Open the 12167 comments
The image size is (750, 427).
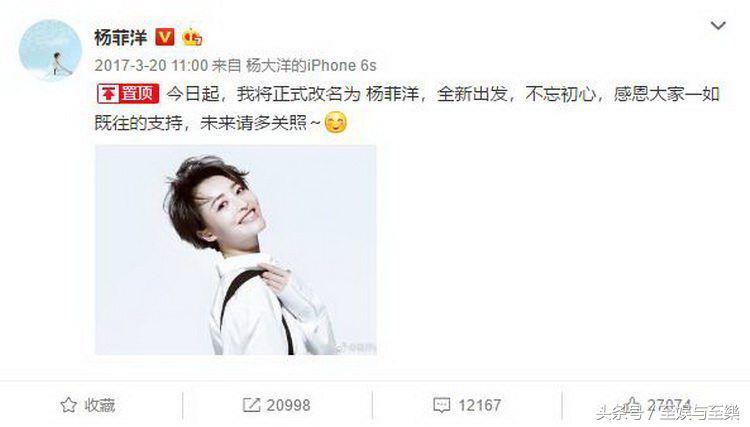click(479, 405)
